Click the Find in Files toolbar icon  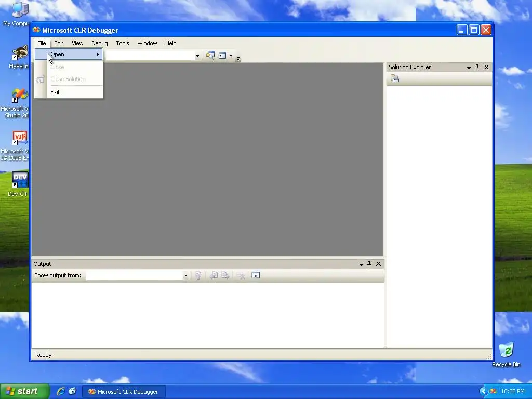pyautogui.click(x=210, y=55)
